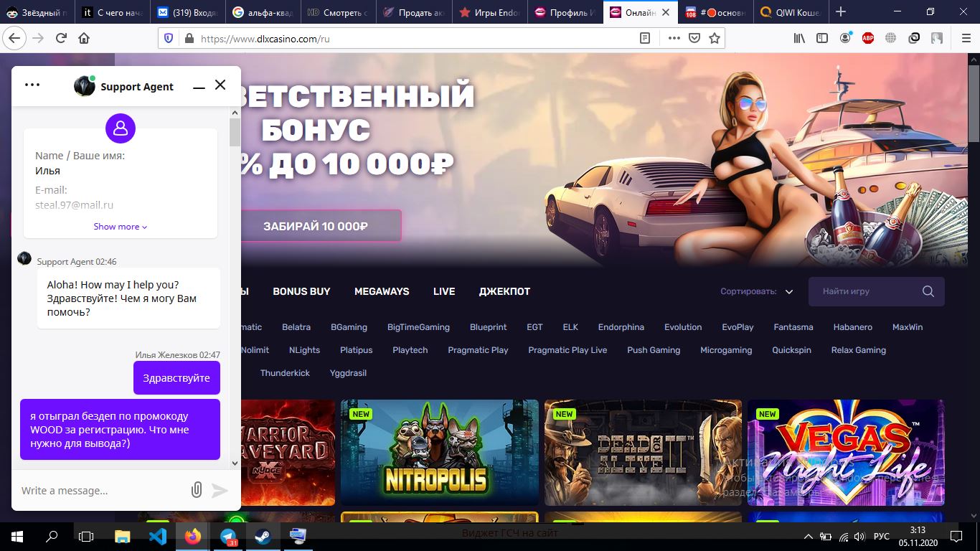The height and width of the screenshot is (551, 980).
Task: Open Visual Studio Code from the taskbar
Action: [158, 536]
